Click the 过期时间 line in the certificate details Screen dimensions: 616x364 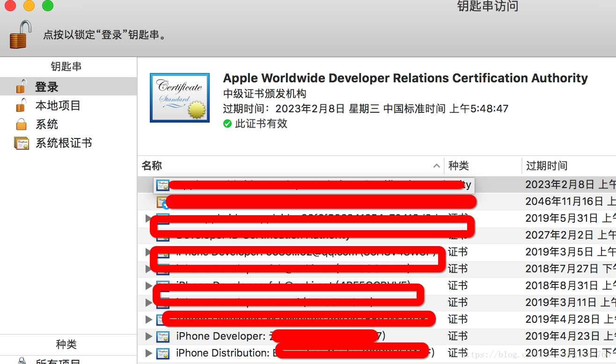(x=366, y=109)
